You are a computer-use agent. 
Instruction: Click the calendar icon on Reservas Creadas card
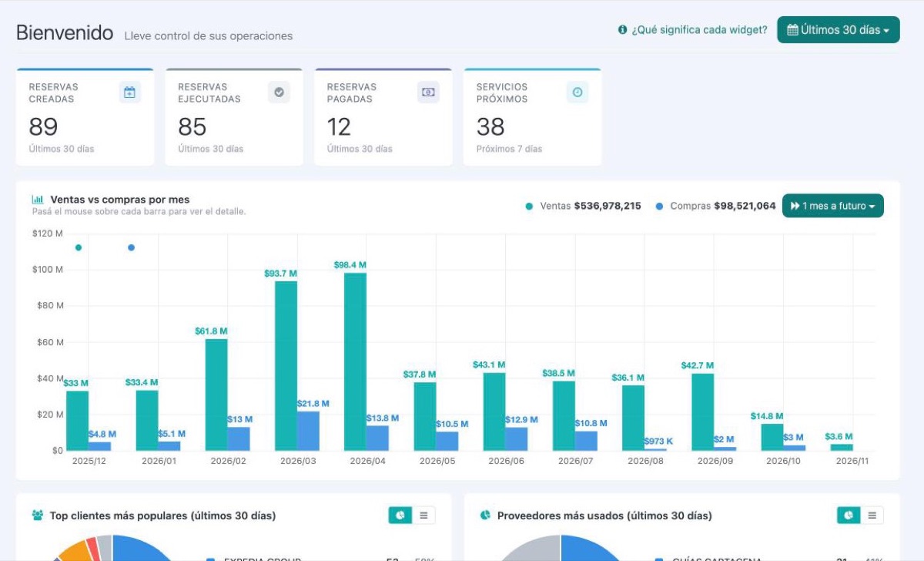pyautogui.click(x=129, y=92)
